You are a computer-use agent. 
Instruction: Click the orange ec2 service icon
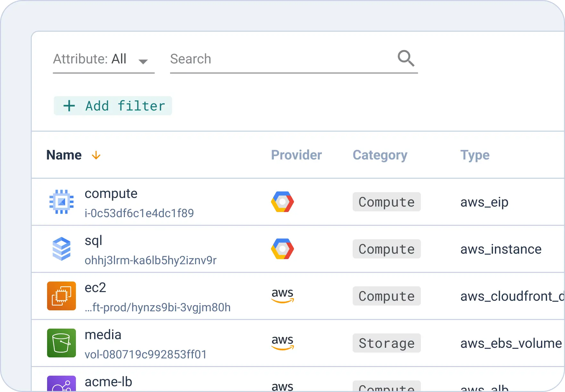pyautogui.click(x=61, y=296)
